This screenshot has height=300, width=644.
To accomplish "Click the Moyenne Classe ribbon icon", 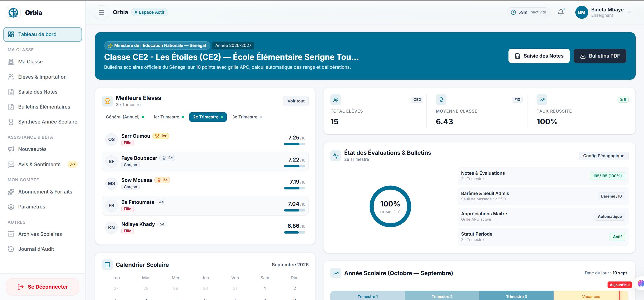I will 441,100.
